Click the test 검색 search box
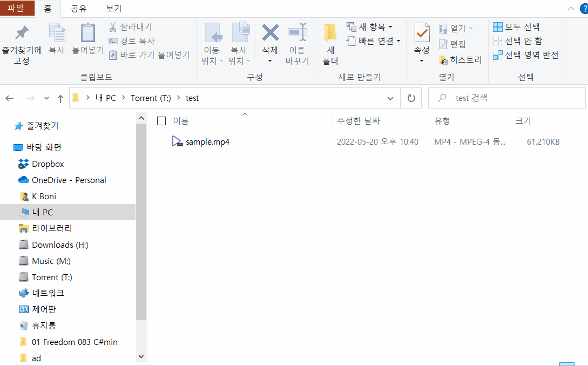Image resolution: width=588 pixels, height=366 pixels. (507, 98)
